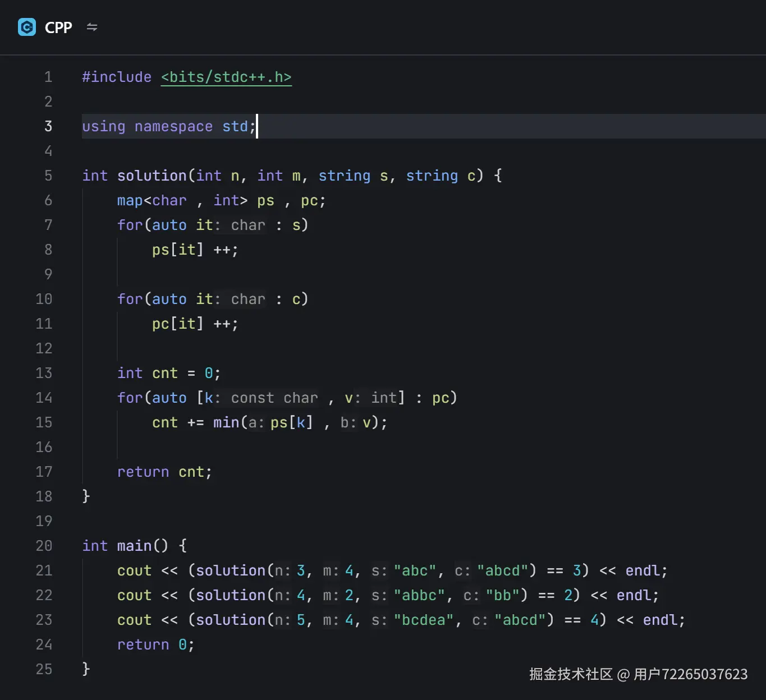Click 'int cnt = 0;' statement

click(x=169, y=373)
